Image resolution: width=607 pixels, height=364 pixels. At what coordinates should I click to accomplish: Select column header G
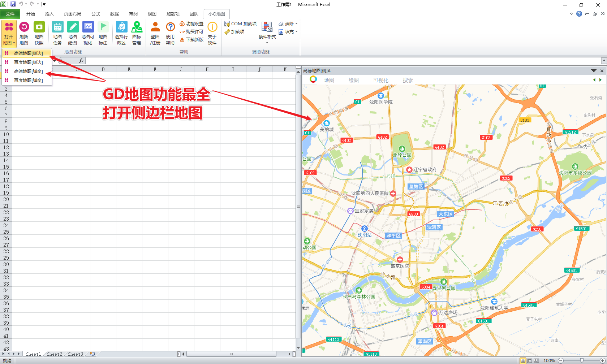pos(181,69)
